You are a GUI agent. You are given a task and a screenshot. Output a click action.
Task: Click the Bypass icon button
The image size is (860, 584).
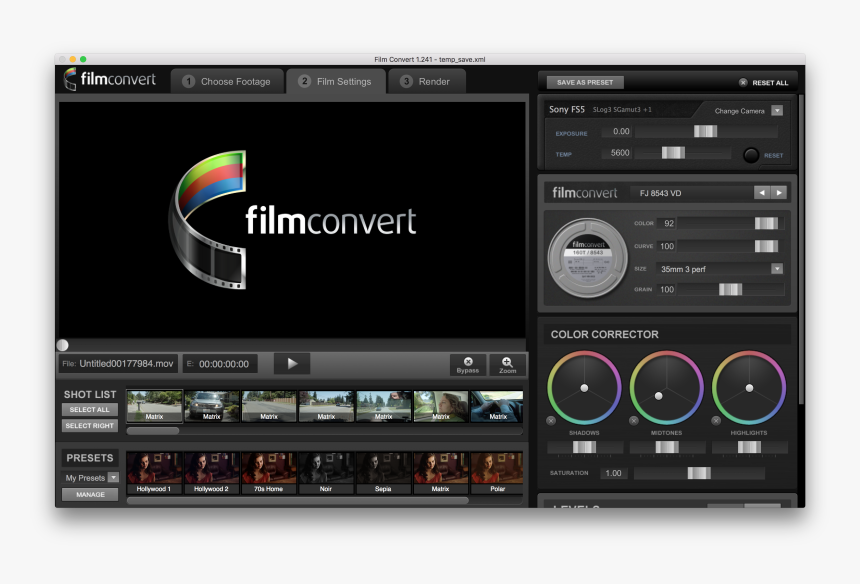tap(468, 365)
